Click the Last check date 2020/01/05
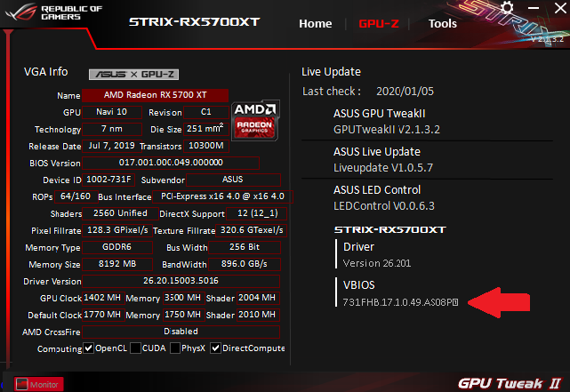 405,92
